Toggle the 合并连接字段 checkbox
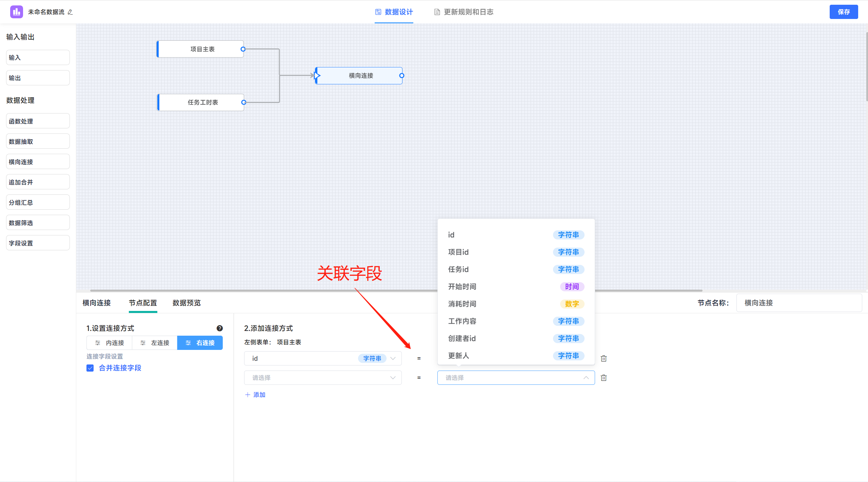 click(90, 368)
